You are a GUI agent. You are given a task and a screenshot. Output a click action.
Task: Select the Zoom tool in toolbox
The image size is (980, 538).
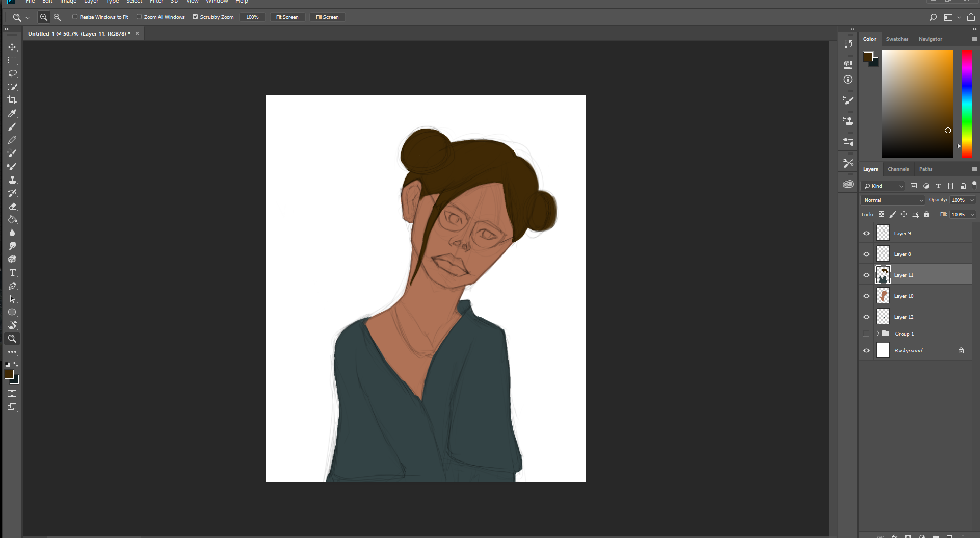pyautogui.click(x=12, y=339)
